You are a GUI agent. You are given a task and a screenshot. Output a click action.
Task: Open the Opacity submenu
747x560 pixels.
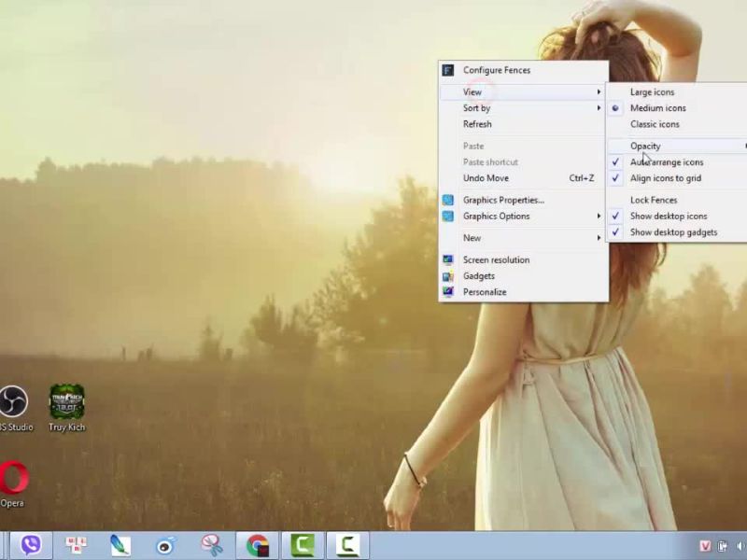coord(677,147)
